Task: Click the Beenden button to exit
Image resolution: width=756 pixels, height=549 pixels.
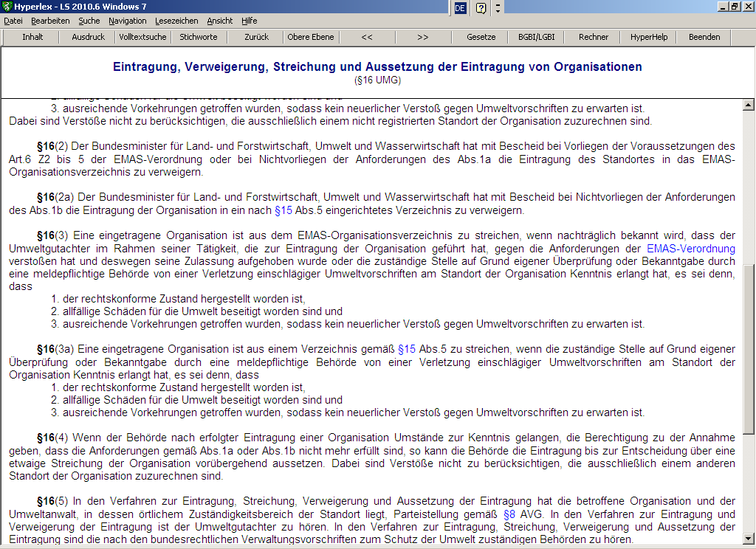Action: 704,37
